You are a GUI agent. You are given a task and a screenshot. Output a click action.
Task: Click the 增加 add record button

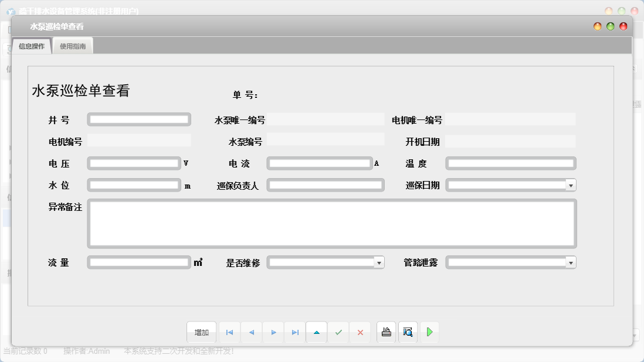point(201,332)
